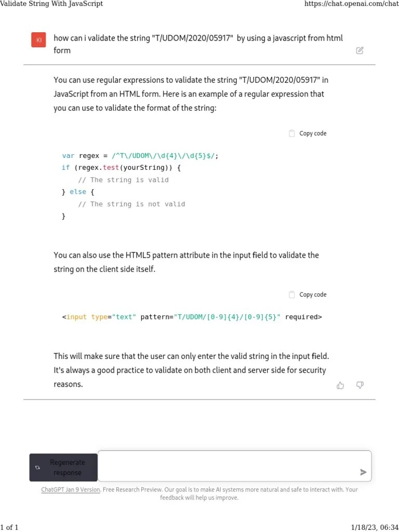Click the circular regenerate arrow icon
Image resolution: width=399 pixels, height=532 pixels.
[37, 467]
